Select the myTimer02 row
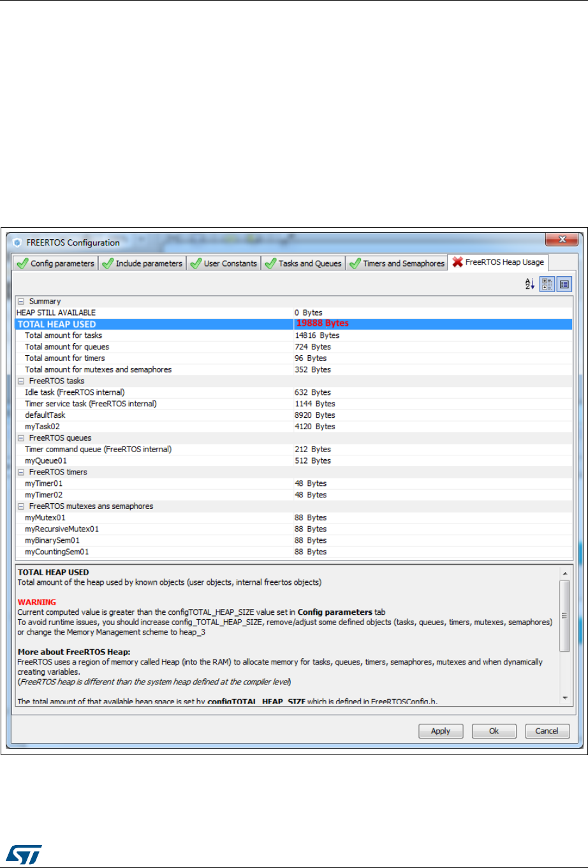Image resolution: width=588 pixels, height=868 pixels. click(294, 495)
